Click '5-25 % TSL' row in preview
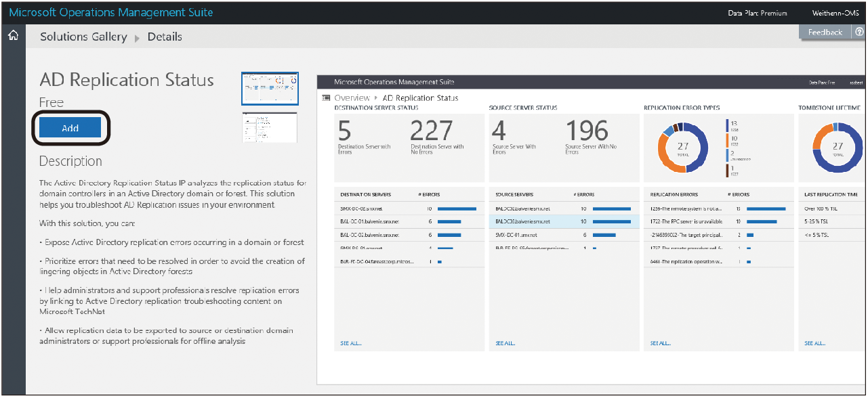This screenshot has height=398, width=868. (833, 221)
